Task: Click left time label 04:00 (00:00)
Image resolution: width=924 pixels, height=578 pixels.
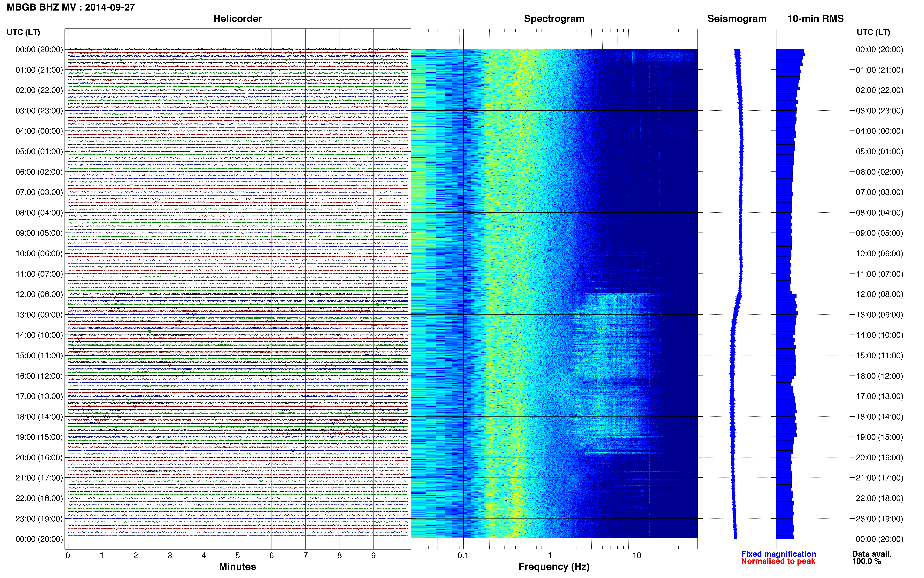Action: (x=39, y=131)
